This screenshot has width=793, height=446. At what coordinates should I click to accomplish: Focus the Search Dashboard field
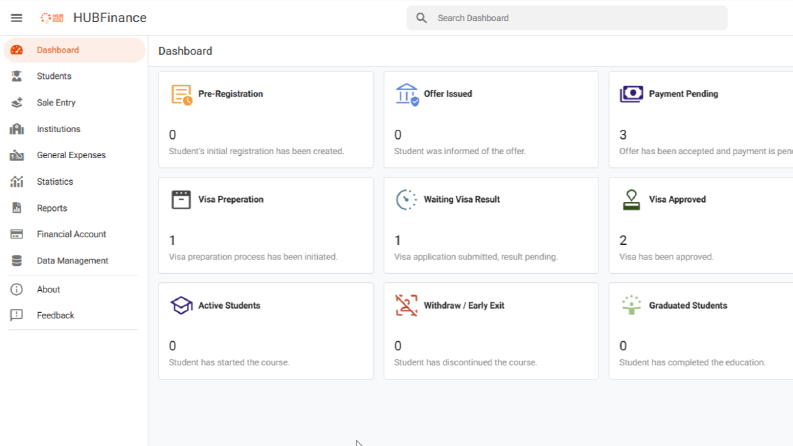click(x=567, y=18)
